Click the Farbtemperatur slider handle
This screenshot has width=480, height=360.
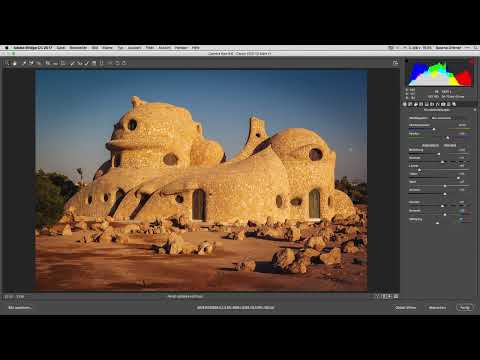pos(434,129)
